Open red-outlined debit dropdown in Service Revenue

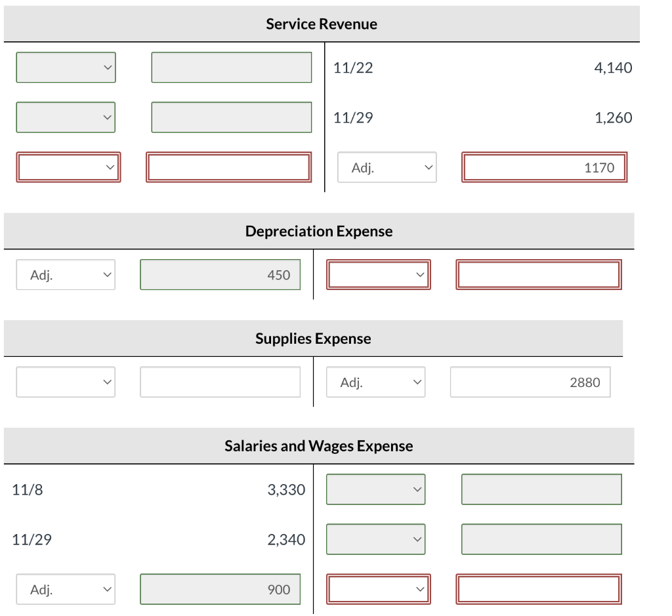[x=68, y=167]
